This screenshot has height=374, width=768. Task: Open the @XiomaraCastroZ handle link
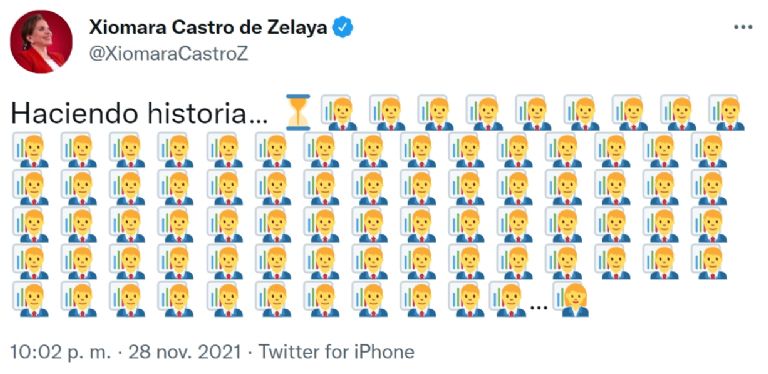click(x=168, y=55)
